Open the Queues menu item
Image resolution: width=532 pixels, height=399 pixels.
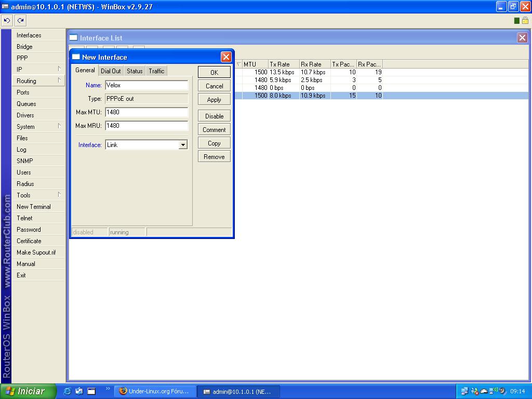tap(38, 104)
